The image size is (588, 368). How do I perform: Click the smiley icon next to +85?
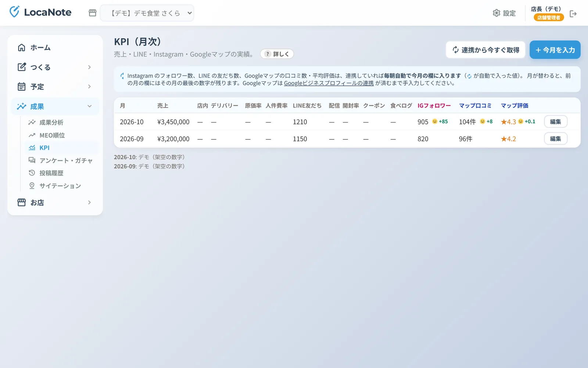[x=435, y=121]
